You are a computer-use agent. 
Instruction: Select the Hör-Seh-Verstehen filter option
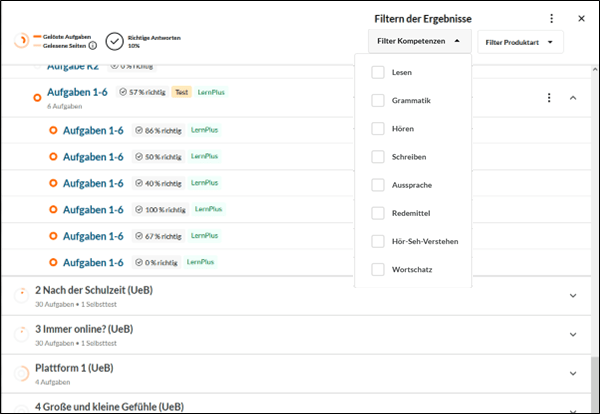(425, 241)
